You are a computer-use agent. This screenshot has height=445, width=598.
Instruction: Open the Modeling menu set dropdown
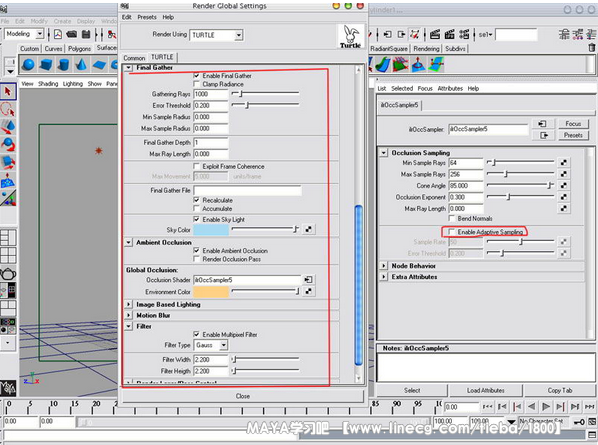click(24, 34)
